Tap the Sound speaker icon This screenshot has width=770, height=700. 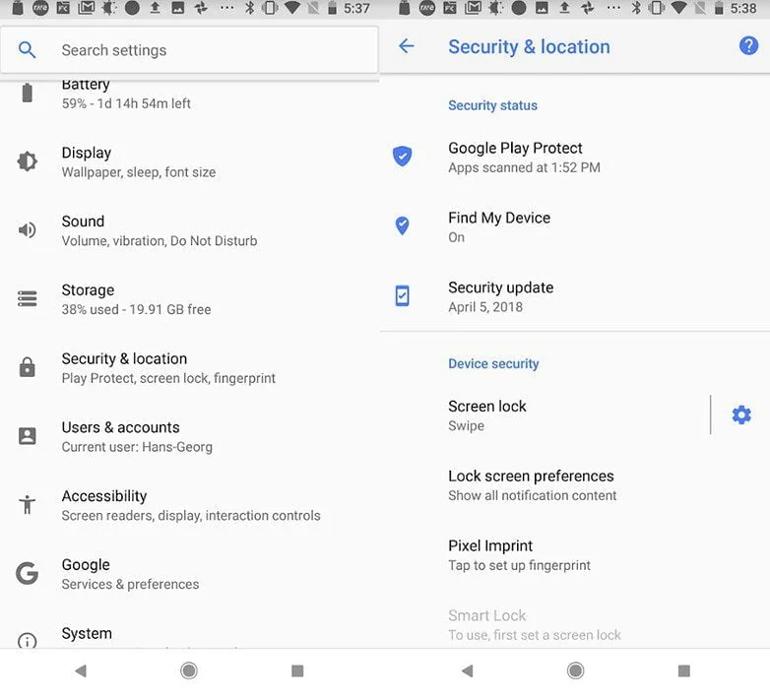pos(27,229)
